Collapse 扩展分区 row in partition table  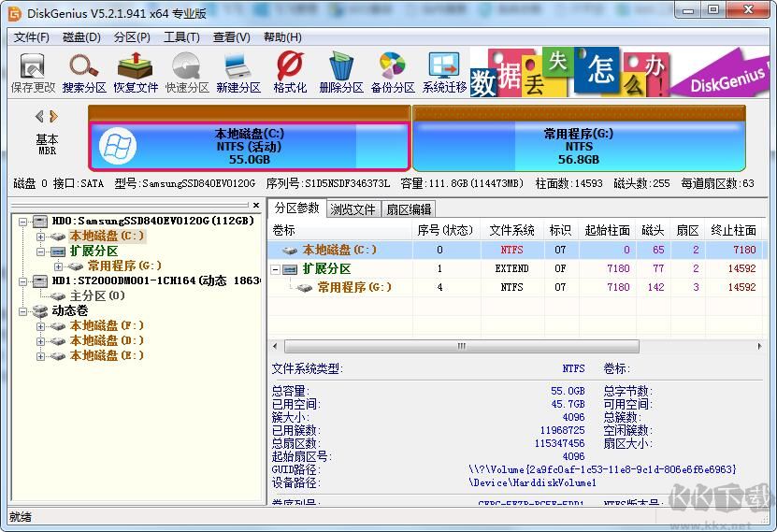point(276,269)
